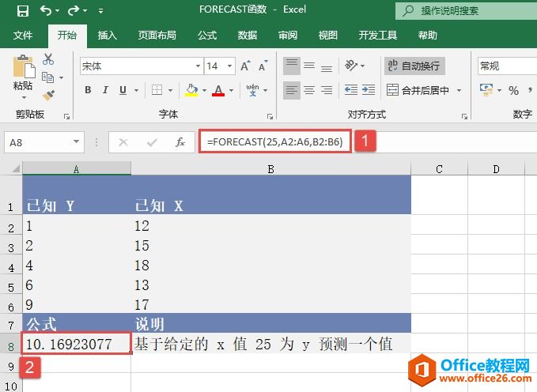The height and width of the screenshot is (392, 537).
Task: Toggle Bold formatting
Action: coord(88,90)
